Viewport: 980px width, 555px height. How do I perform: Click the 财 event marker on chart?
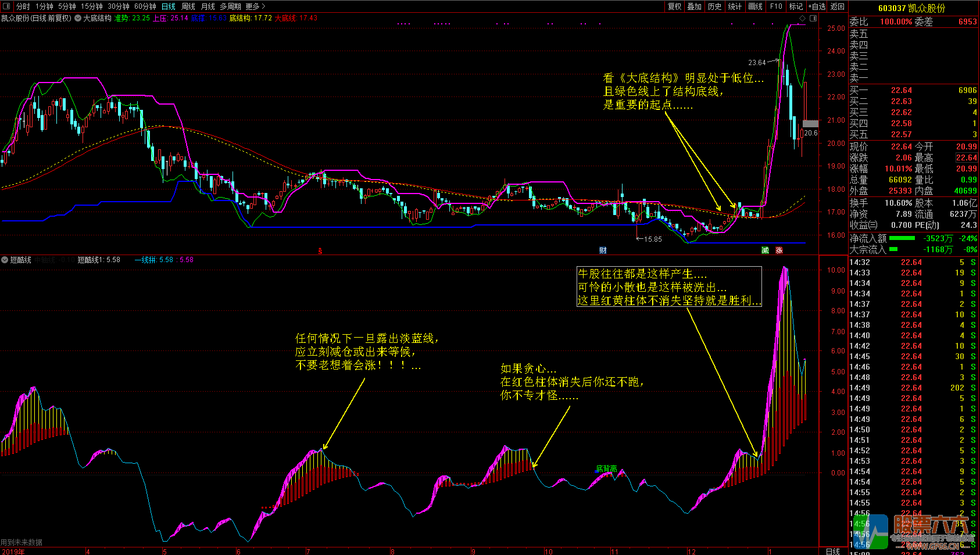[603, 250]
